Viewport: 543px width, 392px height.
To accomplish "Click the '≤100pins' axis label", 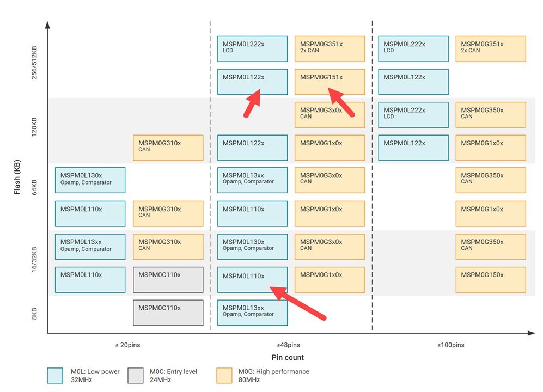I will coord(450,345).
